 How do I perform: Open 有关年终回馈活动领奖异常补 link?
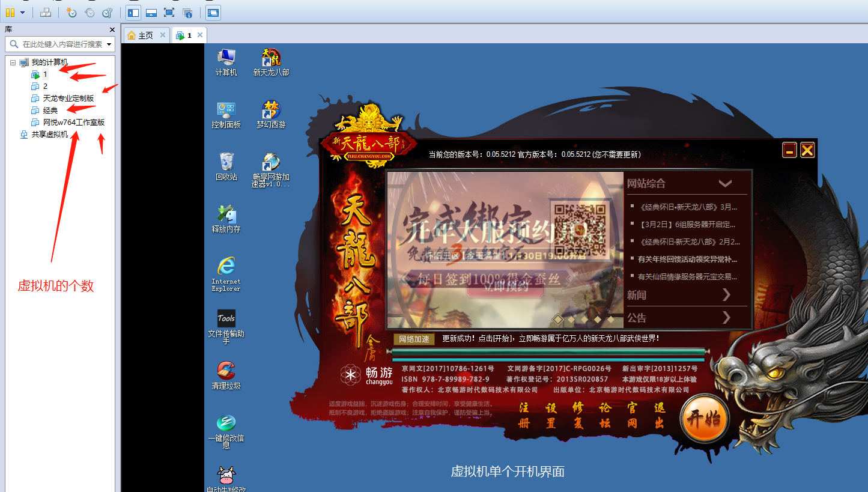click(688, 259)
